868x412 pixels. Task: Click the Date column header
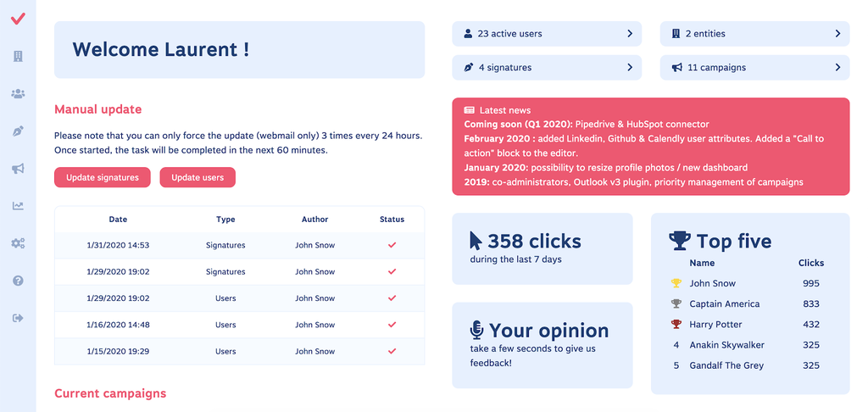point(118,220)
